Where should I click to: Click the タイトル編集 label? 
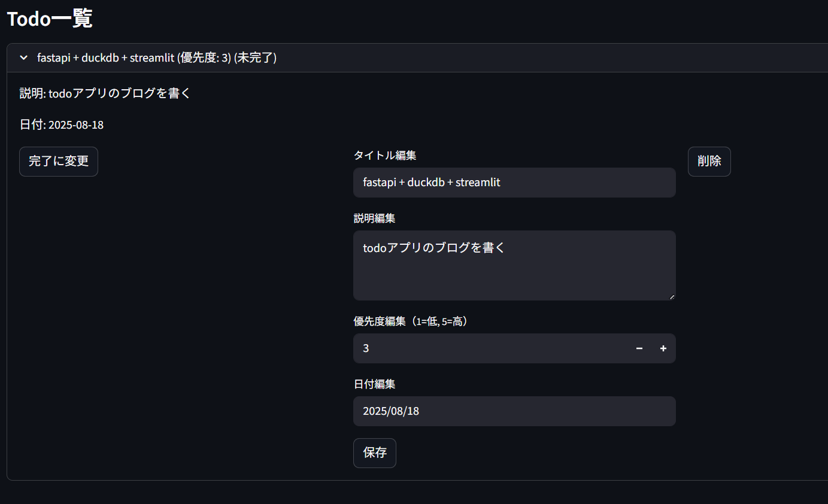385,156
